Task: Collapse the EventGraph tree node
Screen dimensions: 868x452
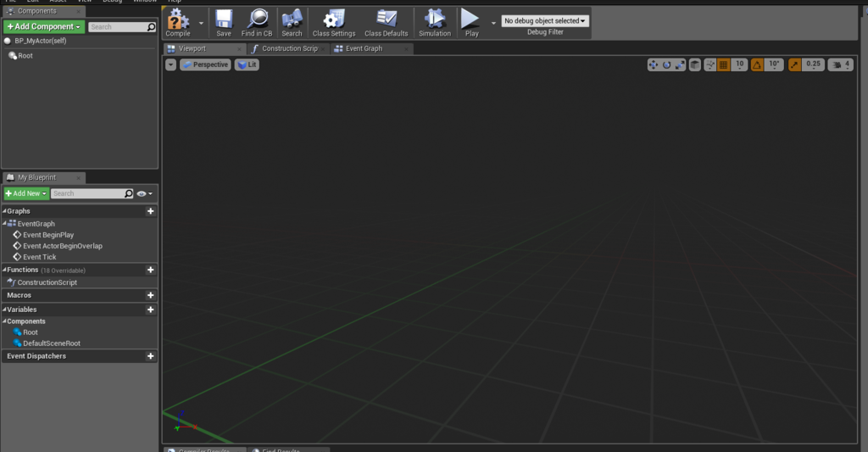Action: point(4,223)
